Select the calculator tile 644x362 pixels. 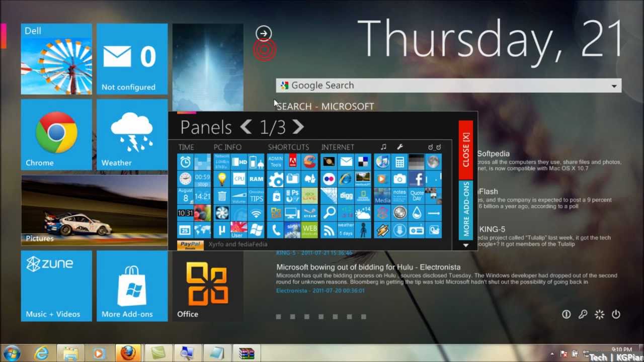tap(399, 161)
